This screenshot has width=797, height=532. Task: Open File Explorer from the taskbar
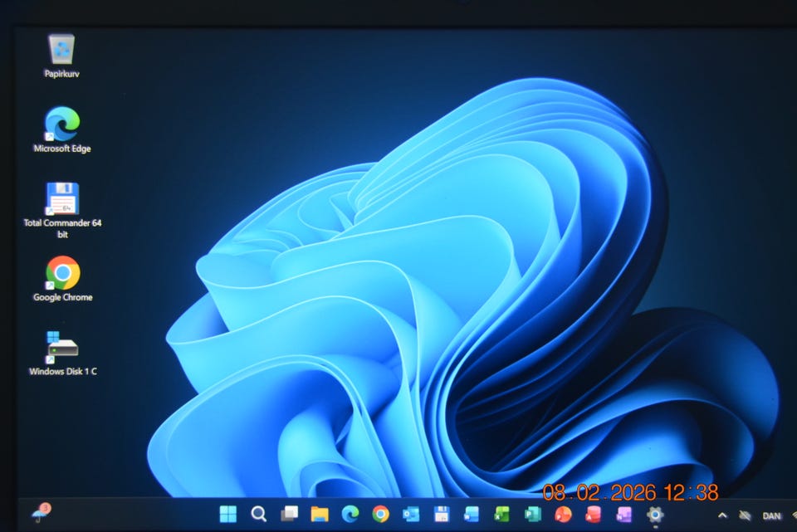[320, 515]
